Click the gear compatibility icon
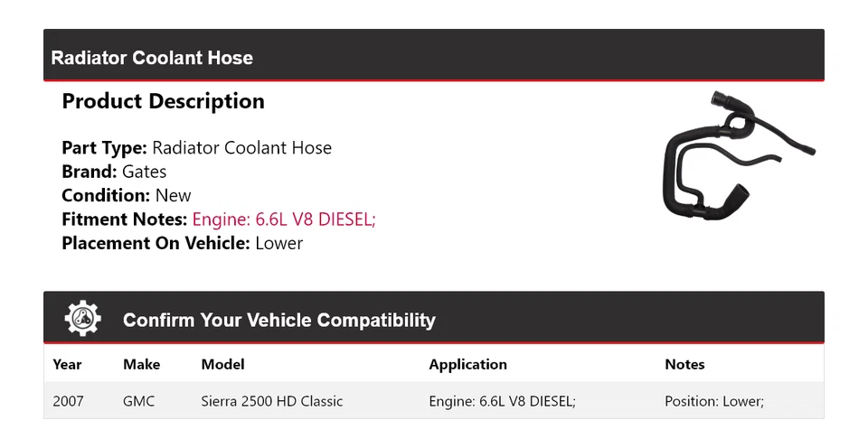Screen dimensions: 868x448 pyautogui.click(x=83, y=319)
